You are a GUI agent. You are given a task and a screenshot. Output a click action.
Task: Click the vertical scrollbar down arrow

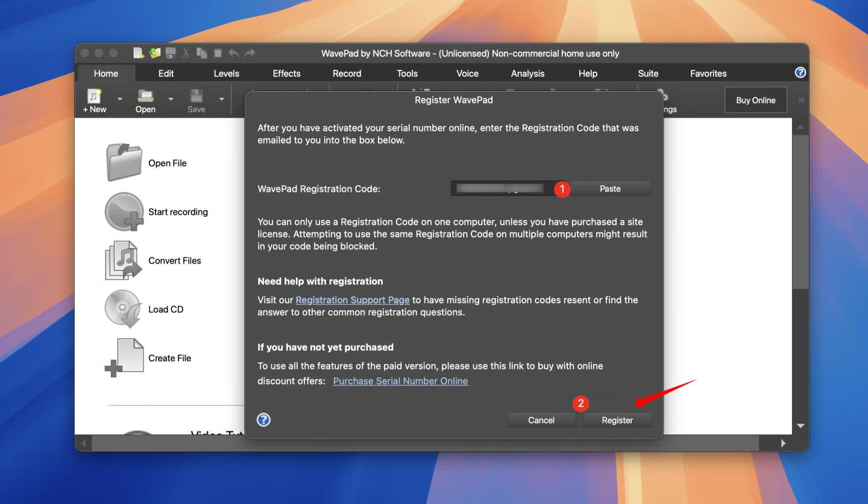point(800,426)
